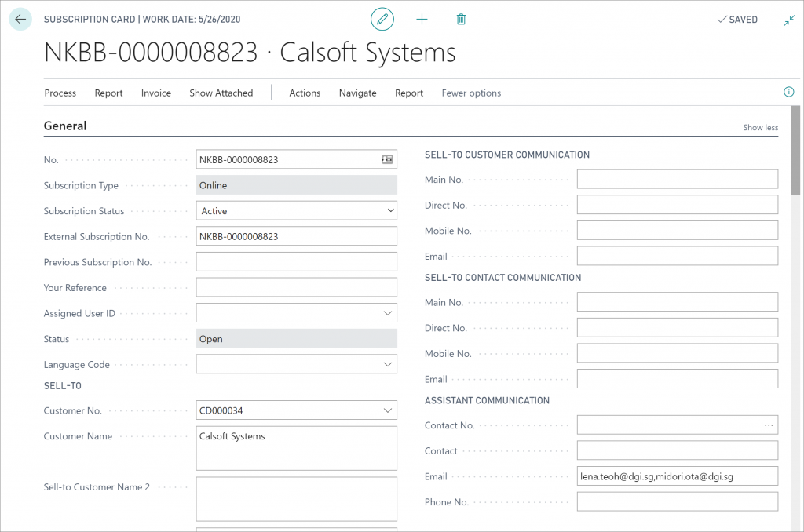Open the Navigate menu
This screenshot has height=532, width=804.
[x=357, y=93]
